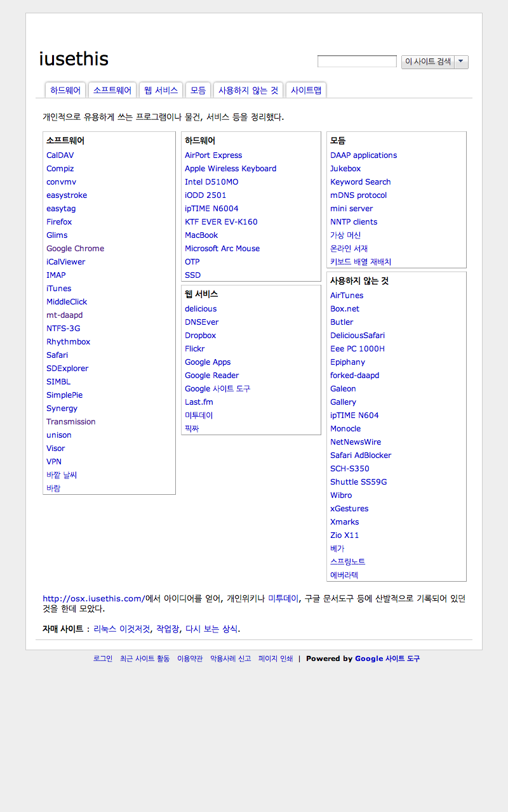Click the Apple Wireless Keyboard link
The height and width of the screenshot is (812, 508).
pos(231,169)
